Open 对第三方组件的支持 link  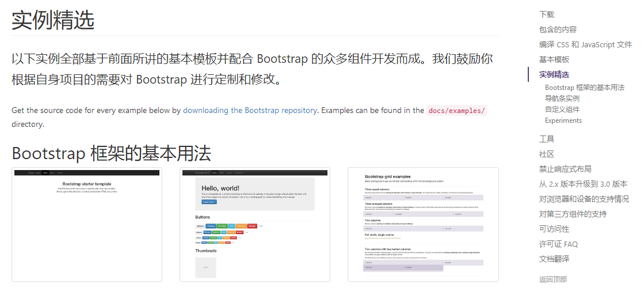(x=573, y=214)
